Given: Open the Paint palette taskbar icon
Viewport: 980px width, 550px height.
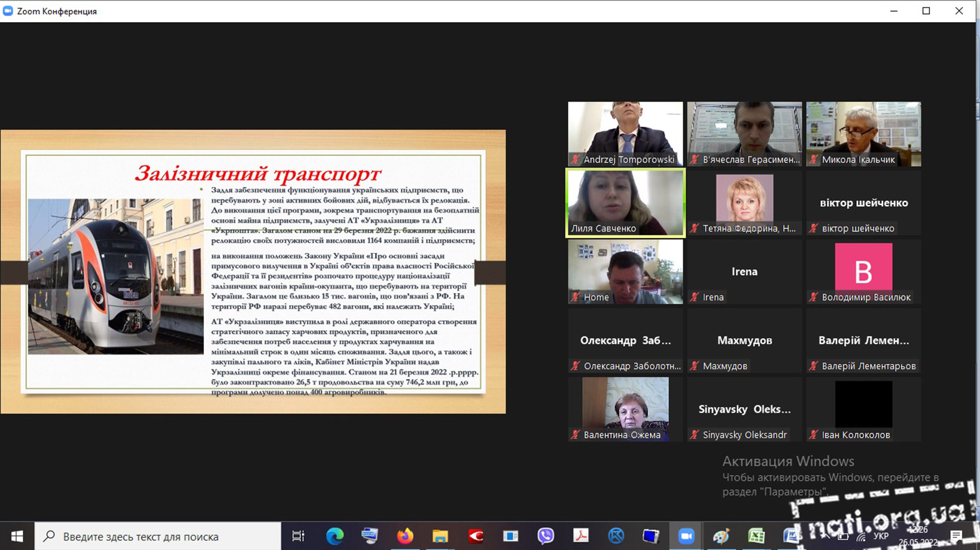Looking at the screenshot, I should tap(722, 536).
